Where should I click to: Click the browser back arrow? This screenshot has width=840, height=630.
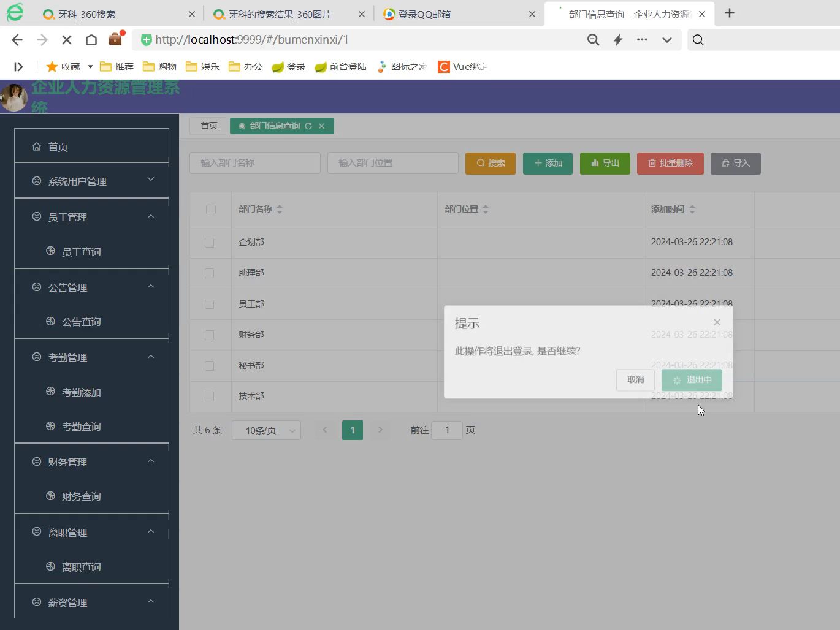tap(17, 40)
